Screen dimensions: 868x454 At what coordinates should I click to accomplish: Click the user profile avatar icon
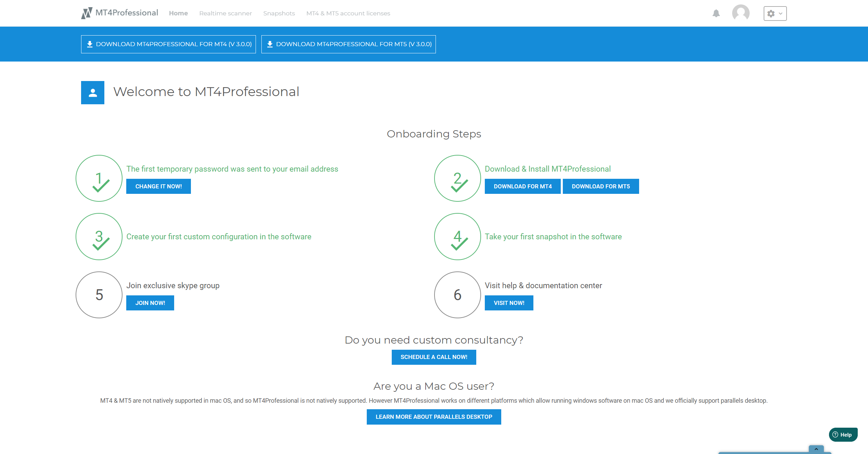point(741,13)
